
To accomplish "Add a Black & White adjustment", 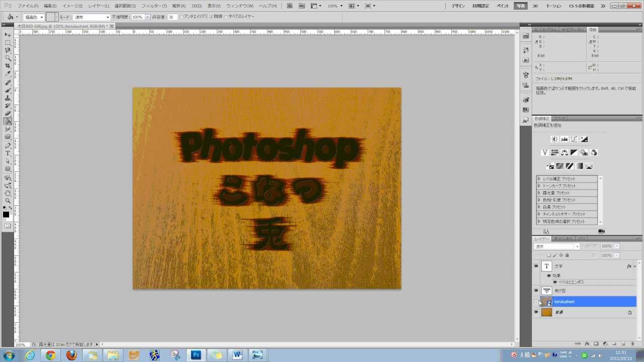I will pyautogui.click(x=574, y=152).
